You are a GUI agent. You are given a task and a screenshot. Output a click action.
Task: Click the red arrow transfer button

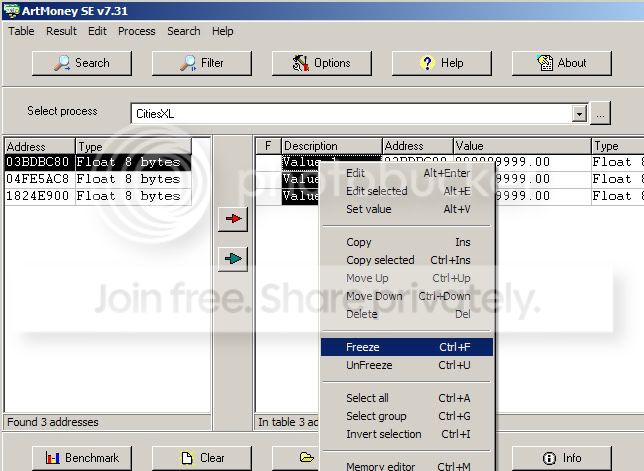click(233, 219)
